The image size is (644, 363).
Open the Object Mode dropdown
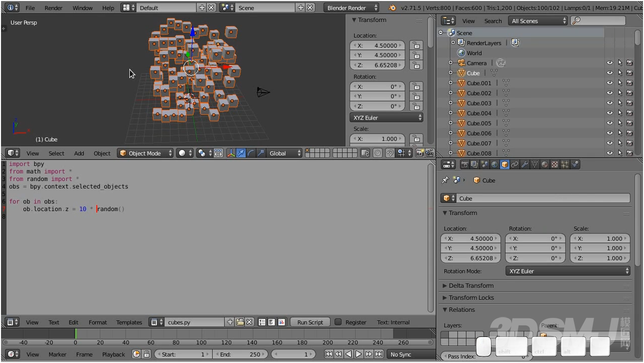coord(145,153)
